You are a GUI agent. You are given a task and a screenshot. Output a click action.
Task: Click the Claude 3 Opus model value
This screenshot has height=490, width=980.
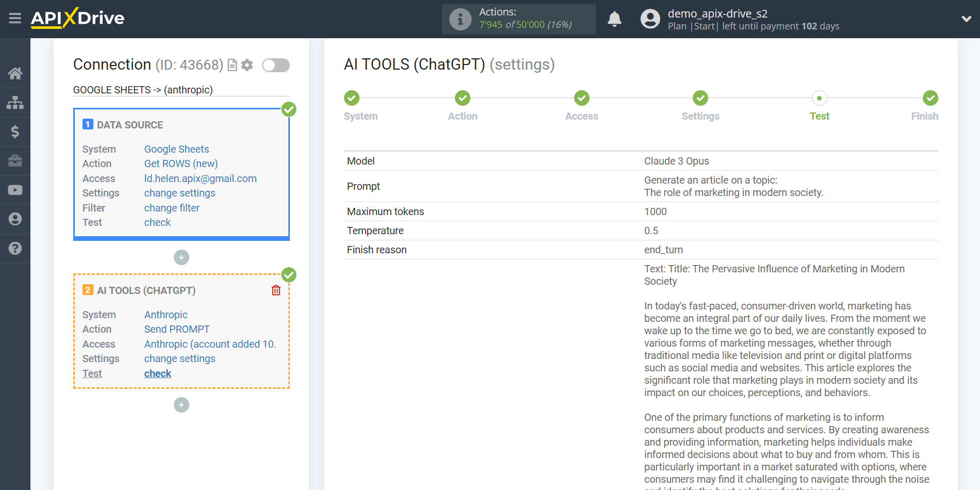tap(676, 161)
